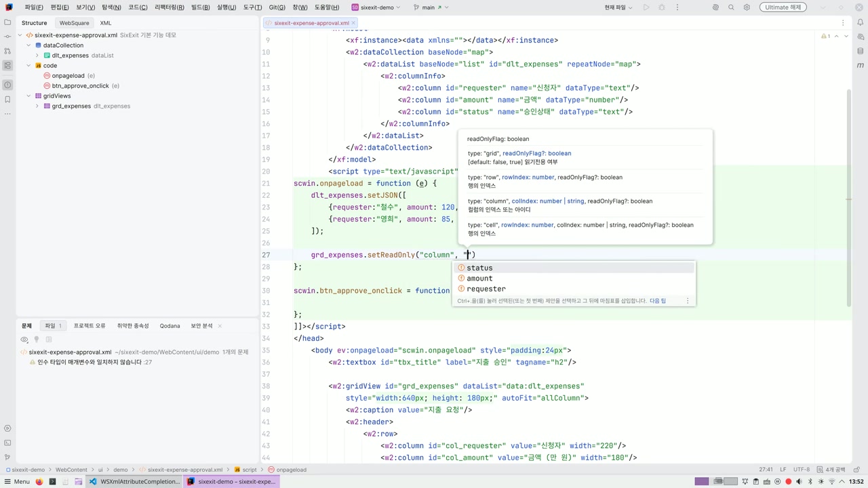This screenshot has width=868, height=488.
Task: Select the amount completion suggestion
Action: (574, 279)
